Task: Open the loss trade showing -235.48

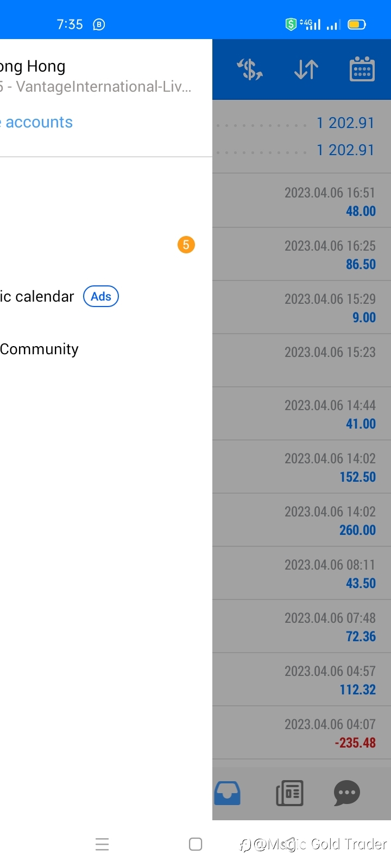Action: [x=302, y=733]
